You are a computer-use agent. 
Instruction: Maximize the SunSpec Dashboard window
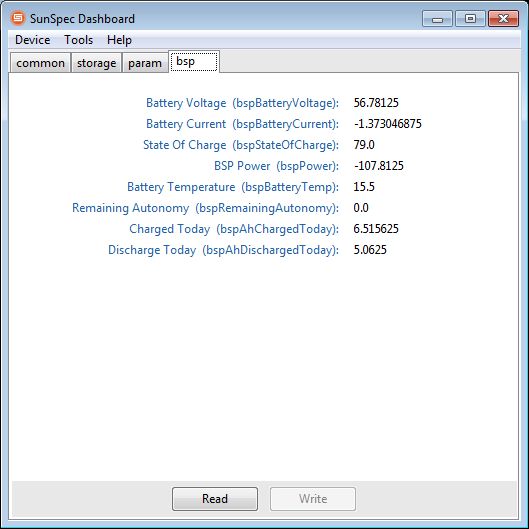470,19
